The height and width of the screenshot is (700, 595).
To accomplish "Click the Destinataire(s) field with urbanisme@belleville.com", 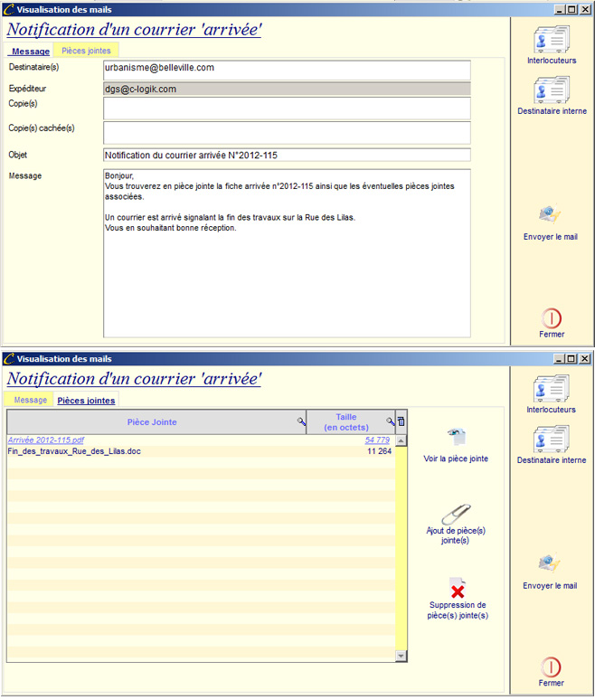I will click(287, 70).
